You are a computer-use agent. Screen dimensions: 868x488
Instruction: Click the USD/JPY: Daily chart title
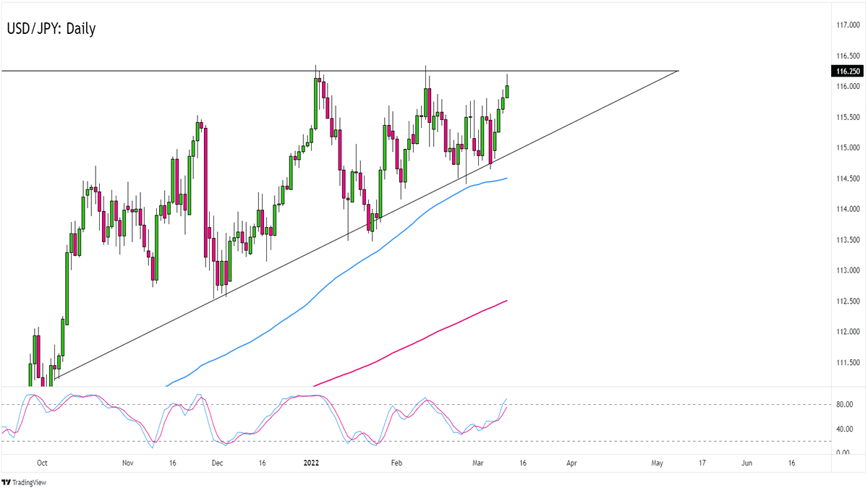pos(51,29)
